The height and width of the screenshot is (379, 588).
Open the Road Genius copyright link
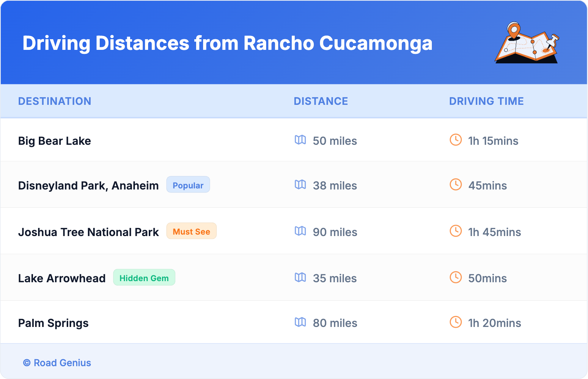click(57, 363)
